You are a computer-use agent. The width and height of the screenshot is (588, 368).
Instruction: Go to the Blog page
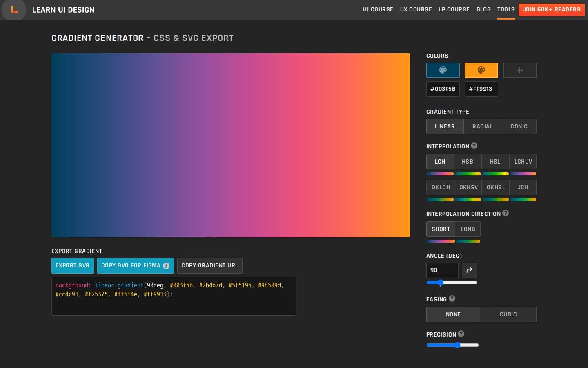click(x=483, y=9)
